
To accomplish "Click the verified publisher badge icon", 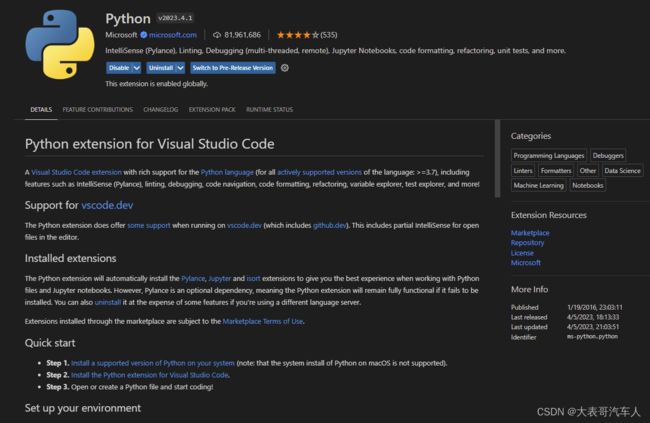I will (x=143, y=35).
